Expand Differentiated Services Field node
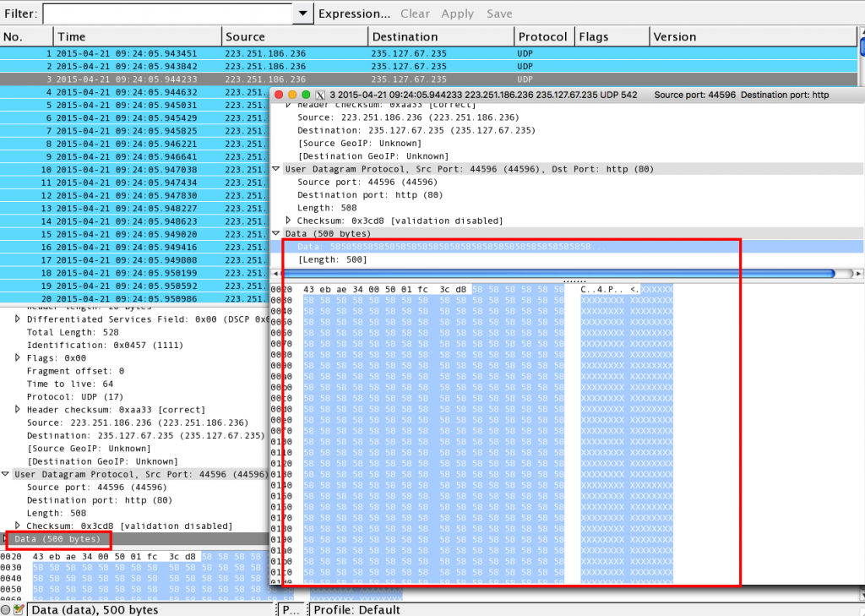865x616 pixels. [x=19, y=319]
